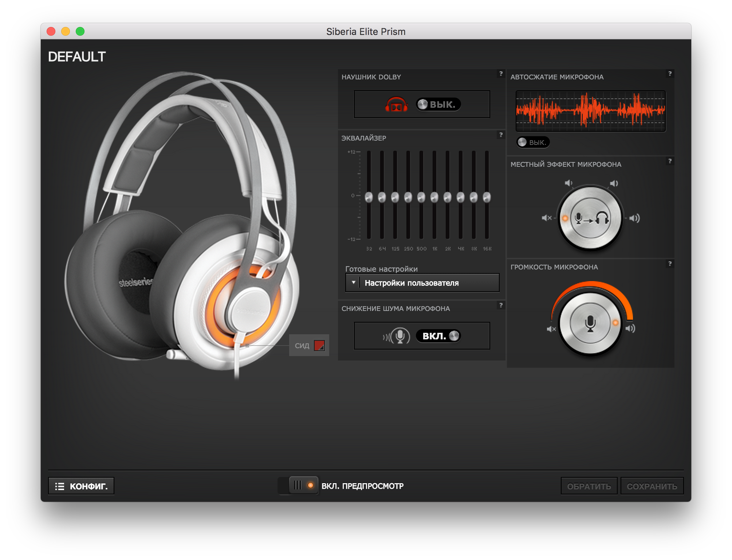The image size is (732, 560).
Task: Click the 4K equalizer slider
Action: pos(461,197)
